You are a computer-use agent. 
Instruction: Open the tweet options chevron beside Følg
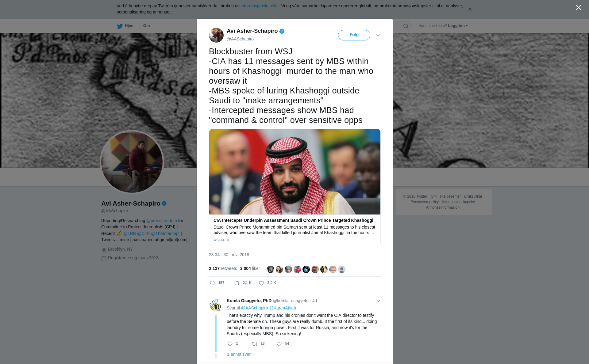[378, 35]
